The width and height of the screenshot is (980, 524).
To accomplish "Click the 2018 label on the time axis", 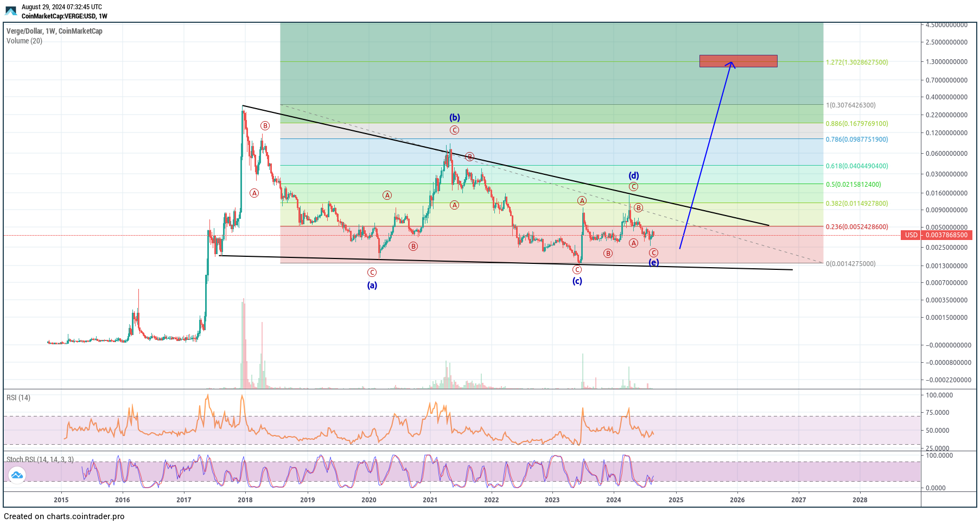I will (x=245, y=500).
